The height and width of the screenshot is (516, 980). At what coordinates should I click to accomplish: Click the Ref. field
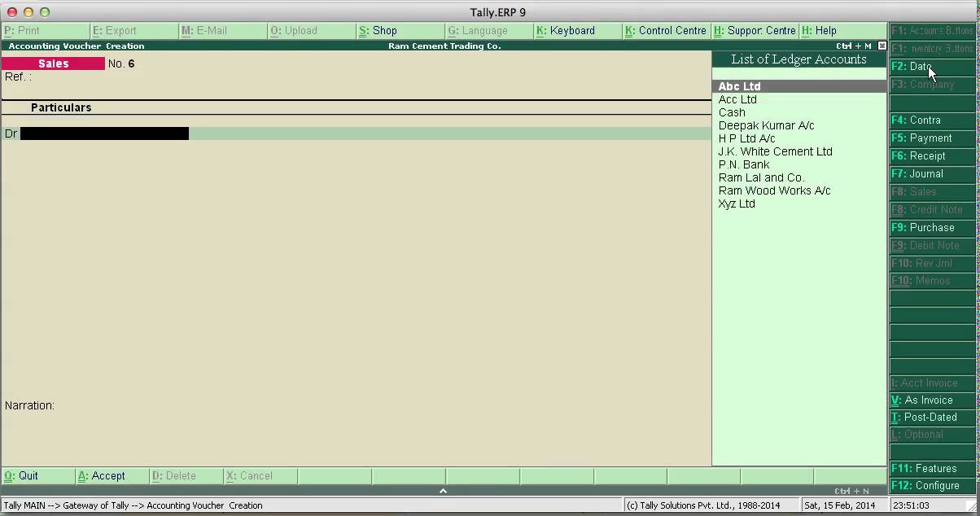19,77
